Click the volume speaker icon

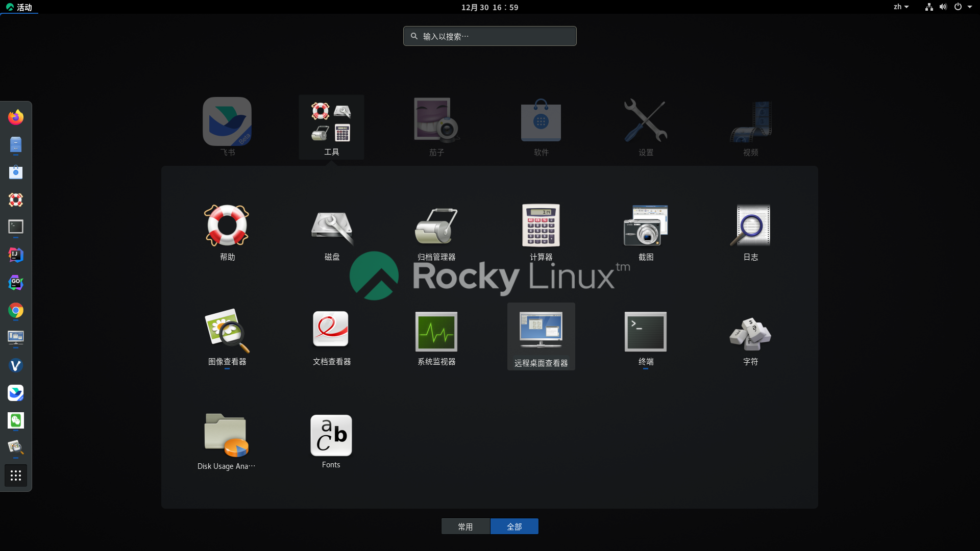click(943, 7)
